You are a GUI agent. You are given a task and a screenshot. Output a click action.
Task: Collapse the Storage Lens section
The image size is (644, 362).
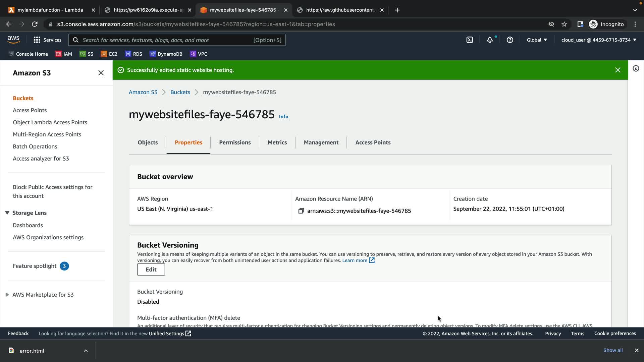7,213
